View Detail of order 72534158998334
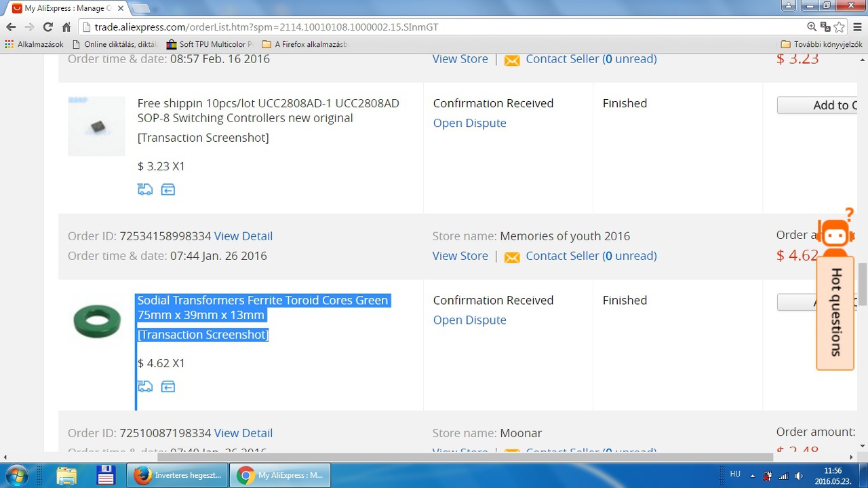Viewport: 868px width, 488px height. click(x=243, y=236)
